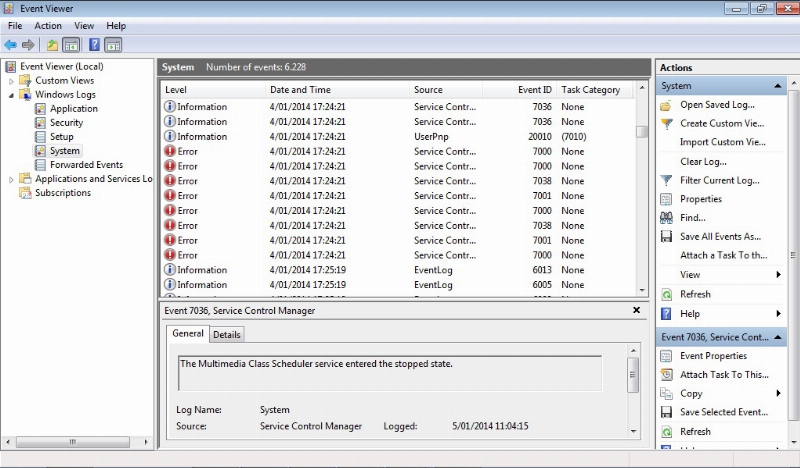Screen dimensions: 800x468
Task: Click Actions pane scrollbar down arrow
Action: 793,442
